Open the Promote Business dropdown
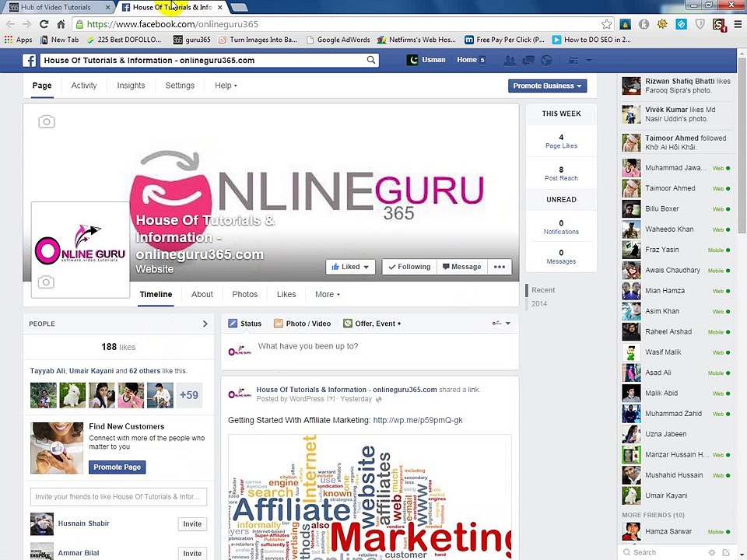 [547, 86]
